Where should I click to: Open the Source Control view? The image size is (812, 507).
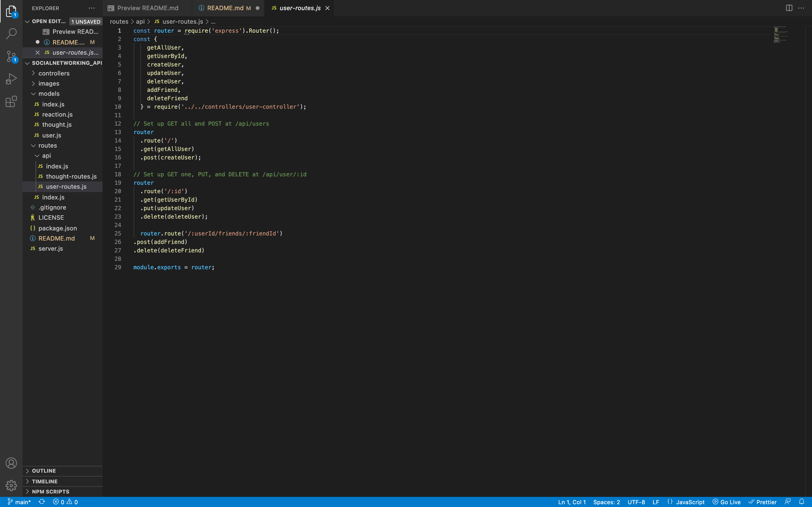click(x=11, y=56)
